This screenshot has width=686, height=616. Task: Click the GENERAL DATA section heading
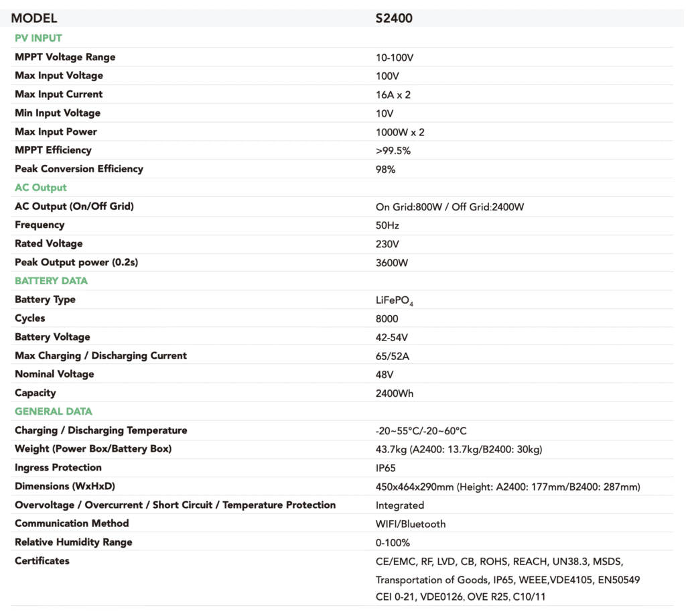coord(54,412)
